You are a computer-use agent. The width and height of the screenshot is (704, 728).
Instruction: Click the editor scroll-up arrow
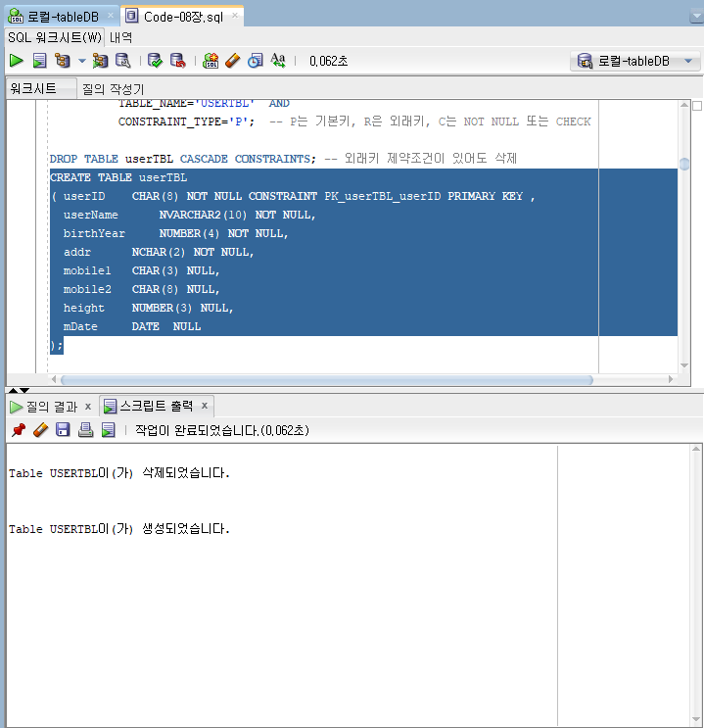pos(684,105)
